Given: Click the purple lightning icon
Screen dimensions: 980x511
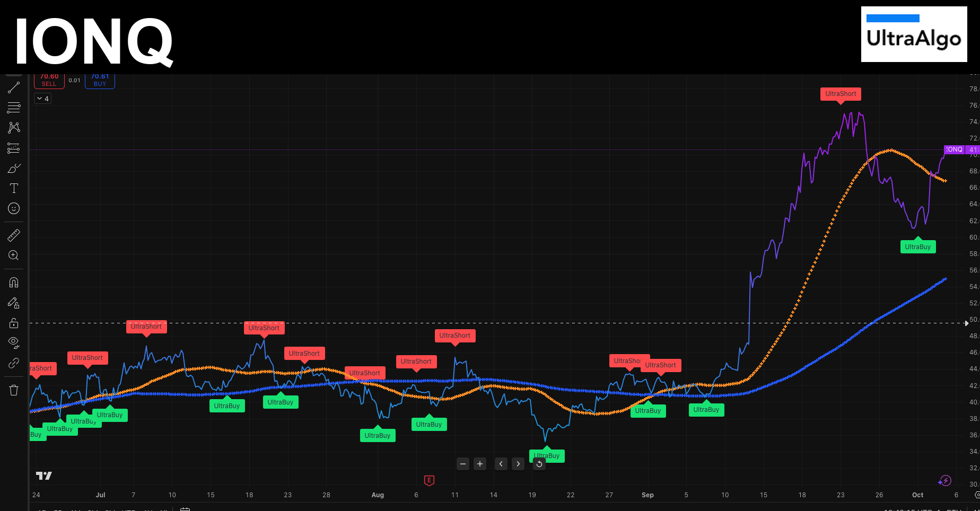Looking at the screenshot, I should pos(944,481).
